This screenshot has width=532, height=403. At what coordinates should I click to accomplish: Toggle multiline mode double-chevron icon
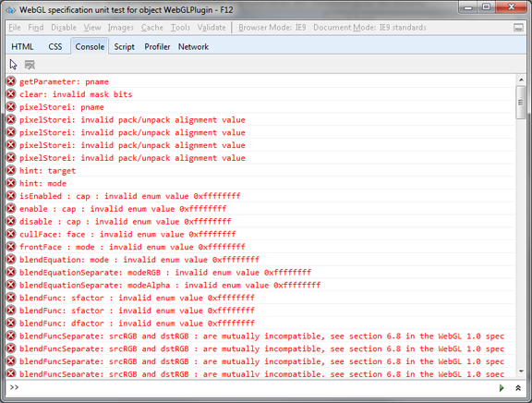click(518, 387)
